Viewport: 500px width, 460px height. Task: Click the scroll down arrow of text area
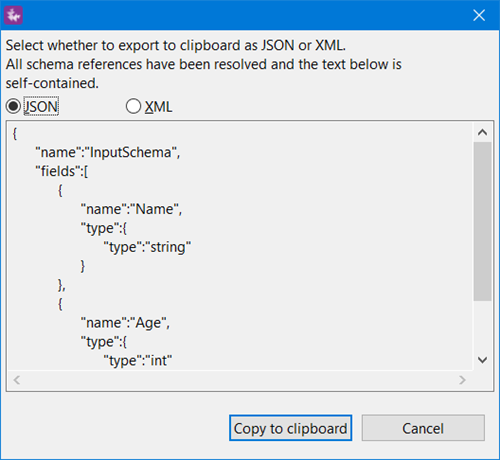(x=482, y=360)
